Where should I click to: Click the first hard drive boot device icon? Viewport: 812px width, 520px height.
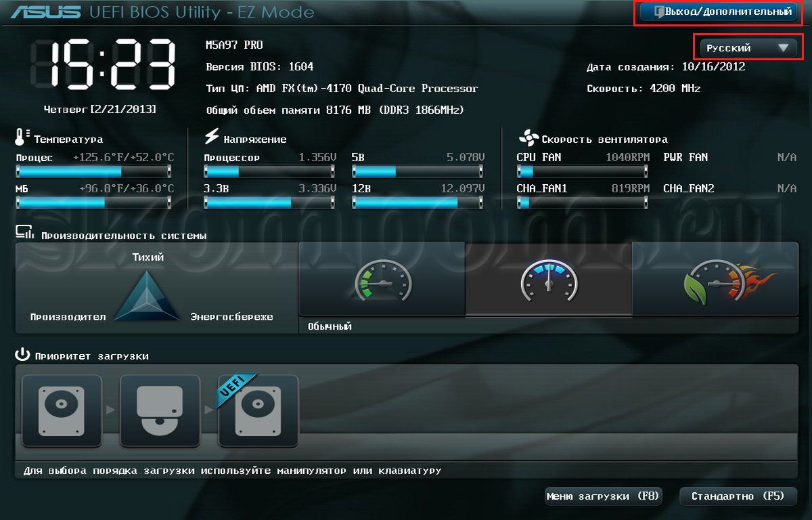[62, 411]
